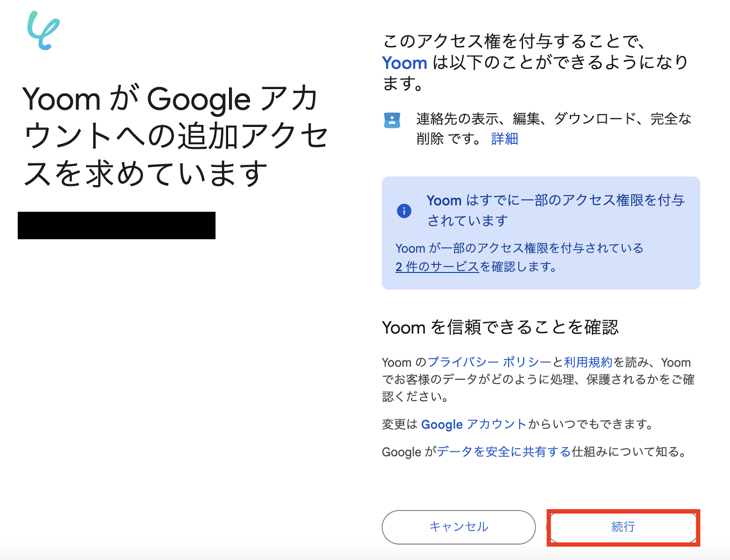This screenshot has width=730, height=560.
Task: Click the blue info circle icon
Action: pyautogui.click(x=404, y=211)
